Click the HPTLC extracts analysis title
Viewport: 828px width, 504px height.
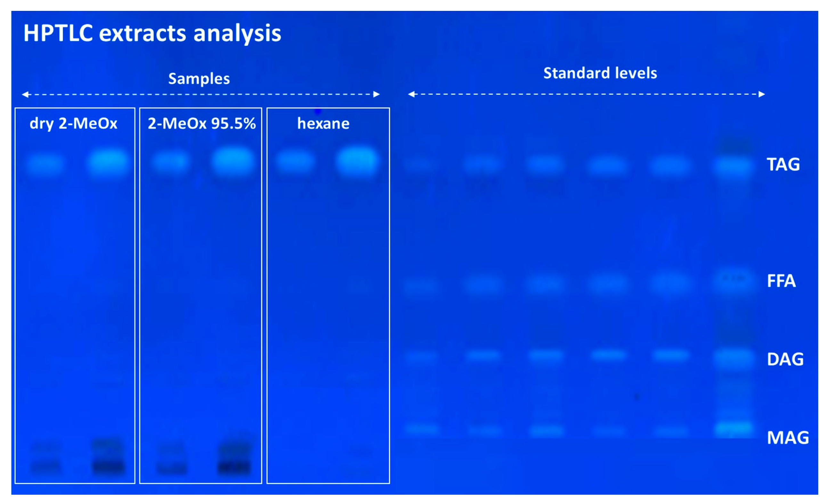152,34
